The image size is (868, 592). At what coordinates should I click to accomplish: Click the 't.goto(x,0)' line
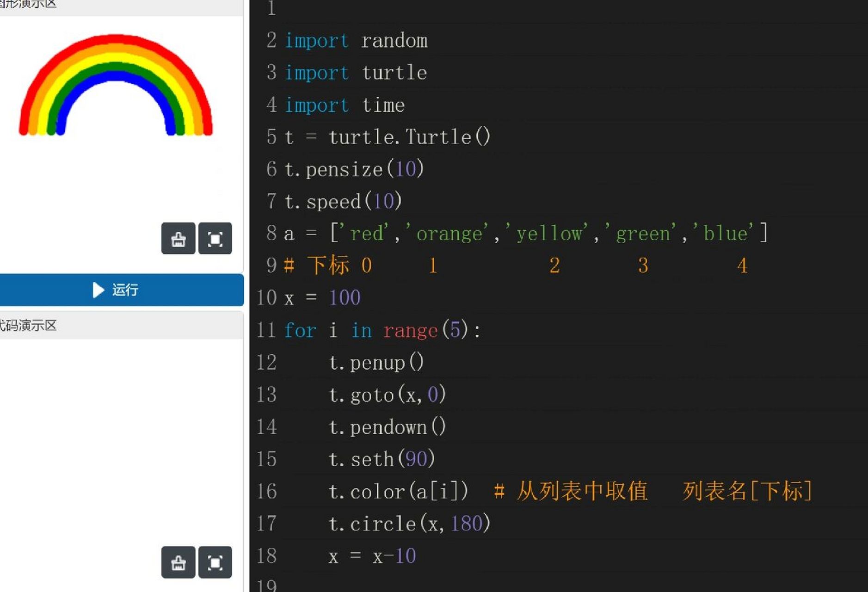(x=387, y=395)
